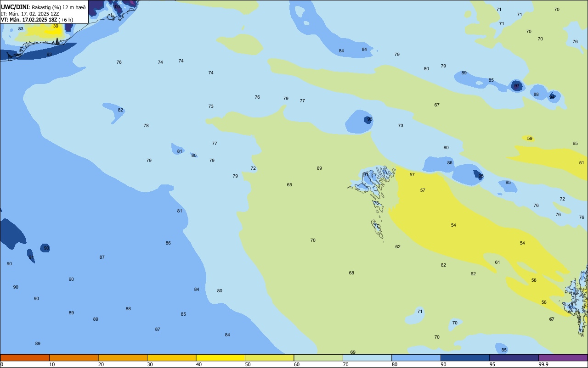Select the purple above-99.9 legend swatch

tap(563, 357)
